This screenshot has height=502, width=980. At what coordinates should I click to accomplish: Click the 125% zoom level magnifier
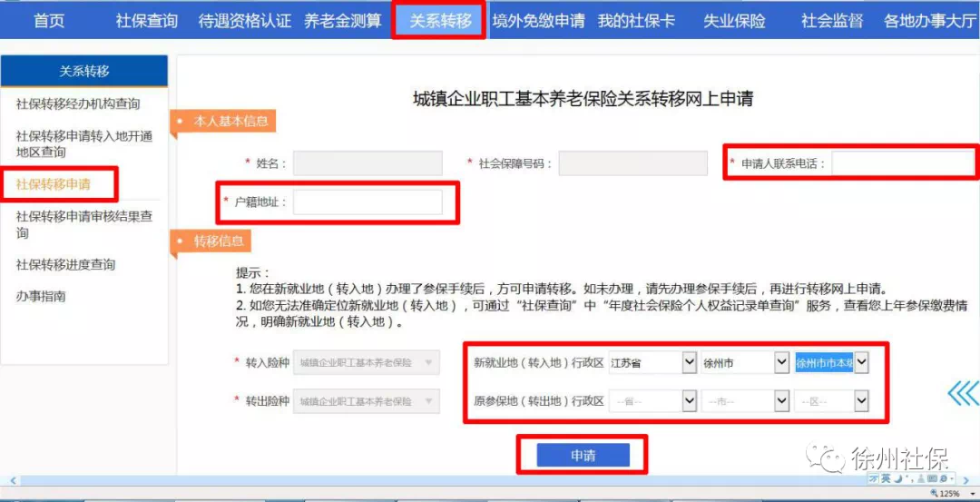point(945,493)
